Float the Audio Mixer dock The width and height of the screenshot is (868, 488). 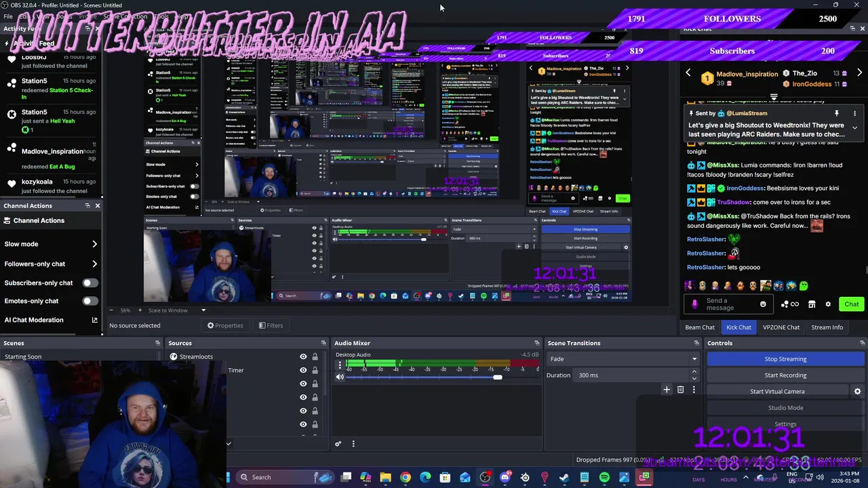pyautogui.click(x=536, y=343)
